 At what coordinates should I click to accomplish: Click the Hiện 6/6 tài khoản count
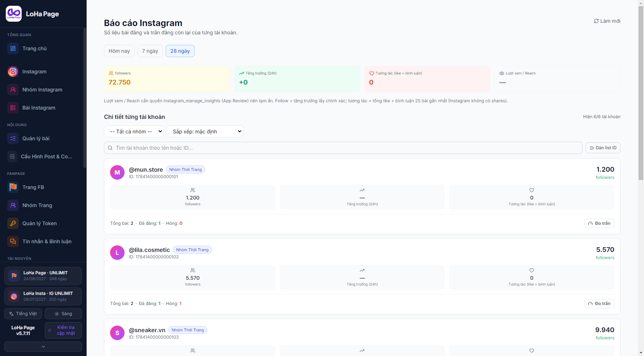pos(602,117)
